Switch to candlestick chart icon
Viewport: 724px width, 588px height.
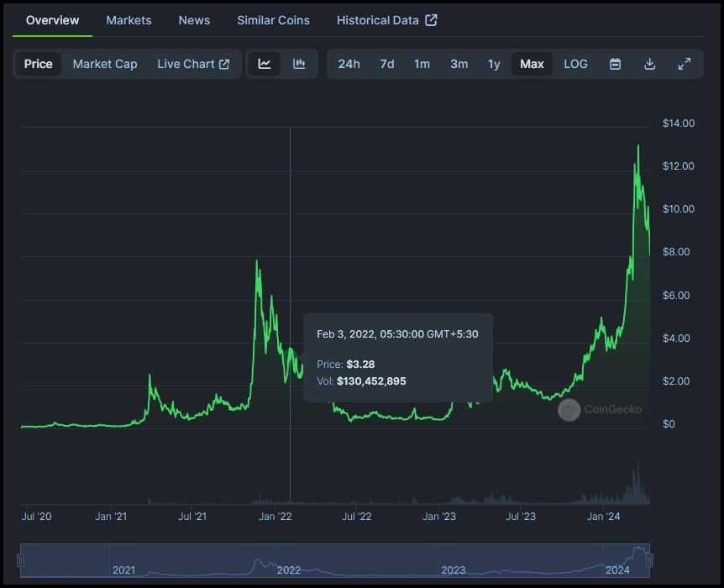pyautogui.click(x=298, y=63)
